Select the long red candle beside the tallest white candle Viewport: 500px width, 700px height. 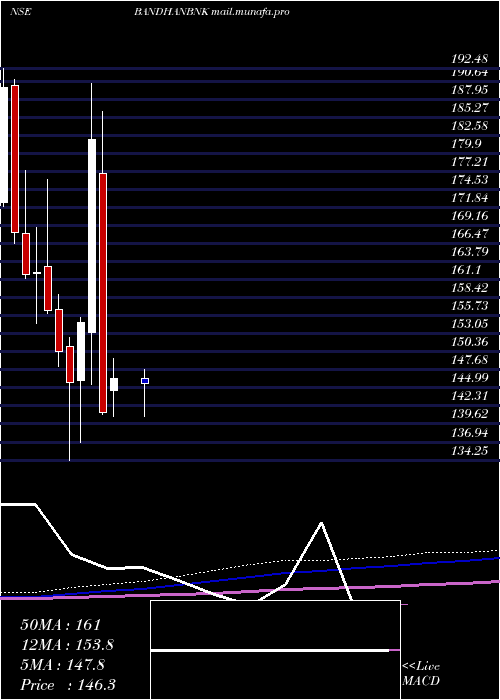coord(103,292)
